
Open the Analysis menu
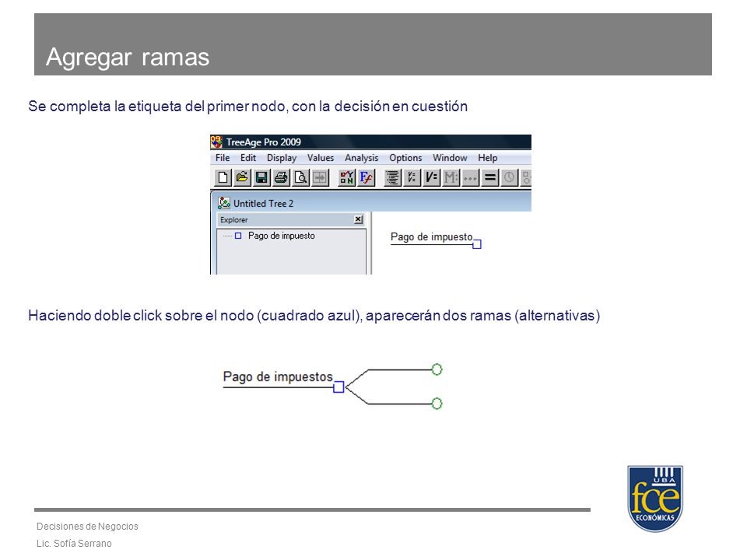(x=362, y=158)
